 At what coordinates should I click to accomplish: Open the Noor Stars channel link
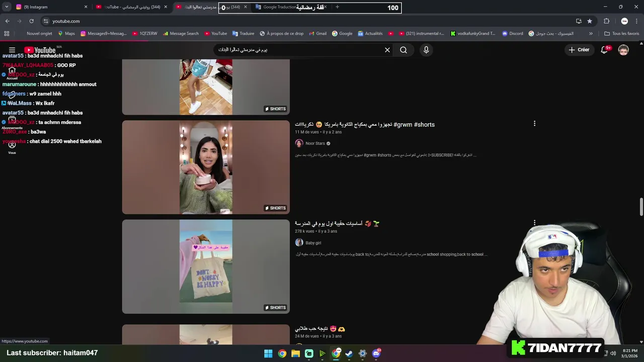pos(315,143)
